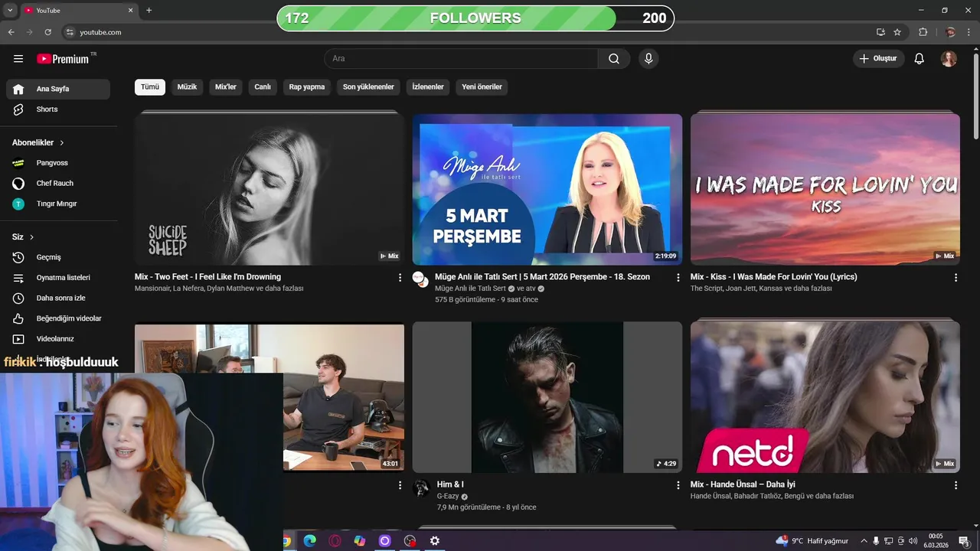
Task: Select the Yeni öneriler filter chip
Action: tap(482, 86)
